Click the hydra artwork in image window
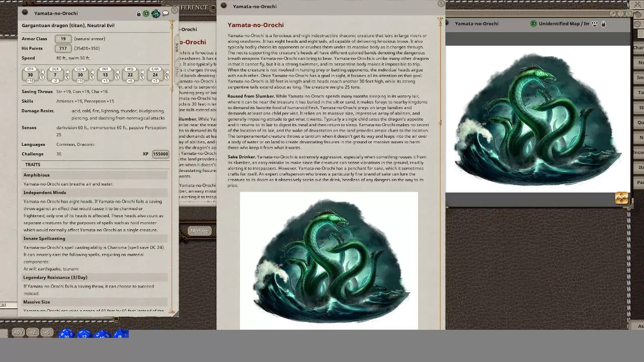 pyautogui.click(x=537, y=119)
